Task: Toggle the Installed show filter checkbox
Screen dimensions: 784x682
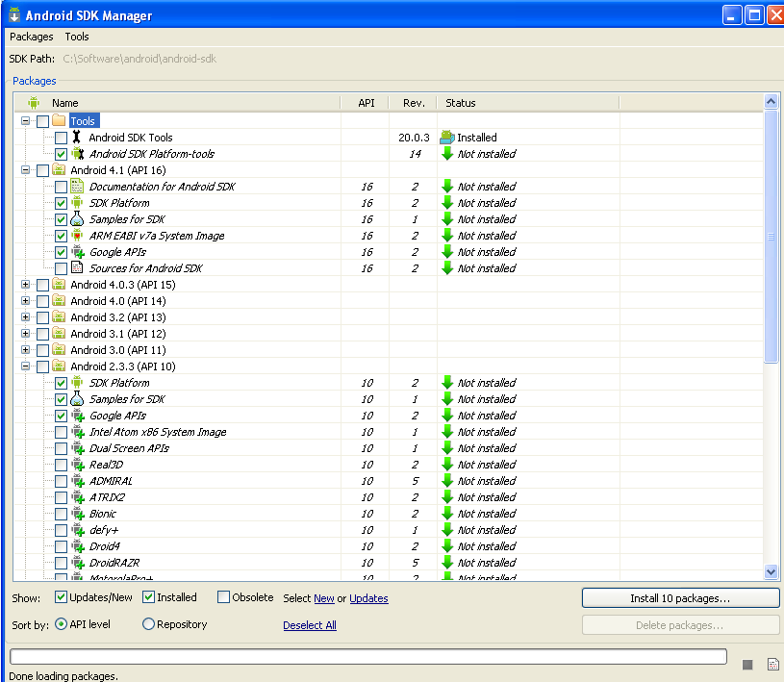Action: tap(148, 596)
